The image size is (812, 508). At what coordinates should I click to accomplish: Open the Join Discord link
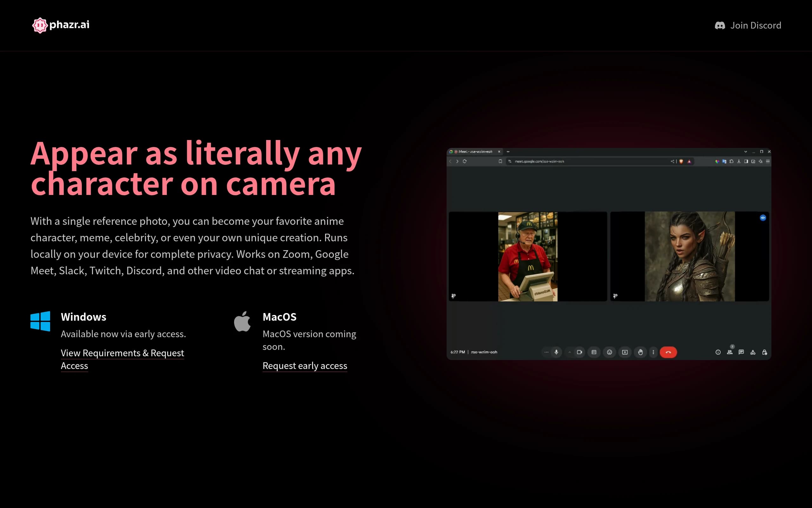click(748, 25)
